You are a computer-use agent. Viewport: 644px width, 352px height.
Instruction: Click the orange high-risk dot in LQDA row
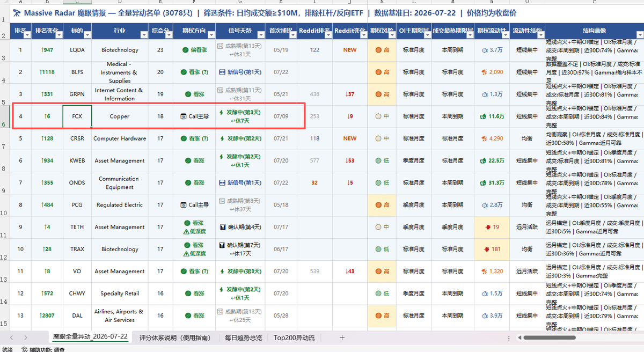pyautogui.click(x=378, y=50)
